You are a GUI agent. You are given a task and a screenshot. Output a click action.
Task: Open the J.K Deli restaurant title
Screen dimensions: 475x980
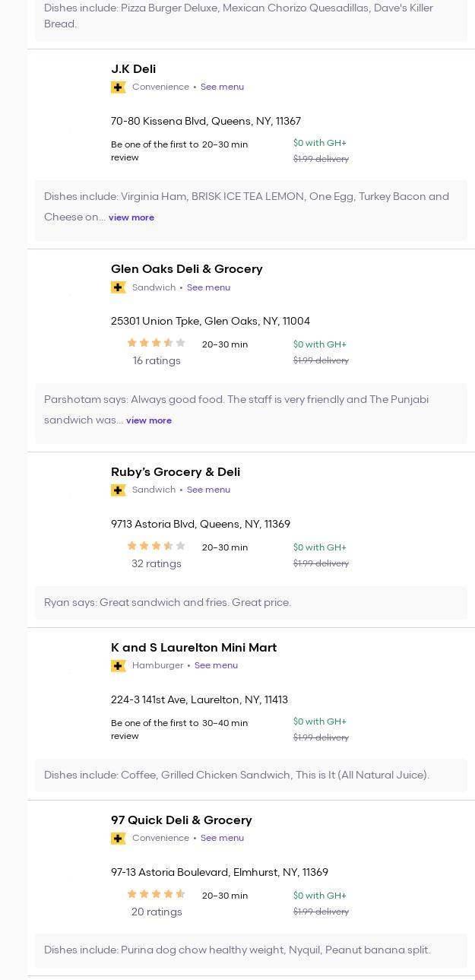134,69
